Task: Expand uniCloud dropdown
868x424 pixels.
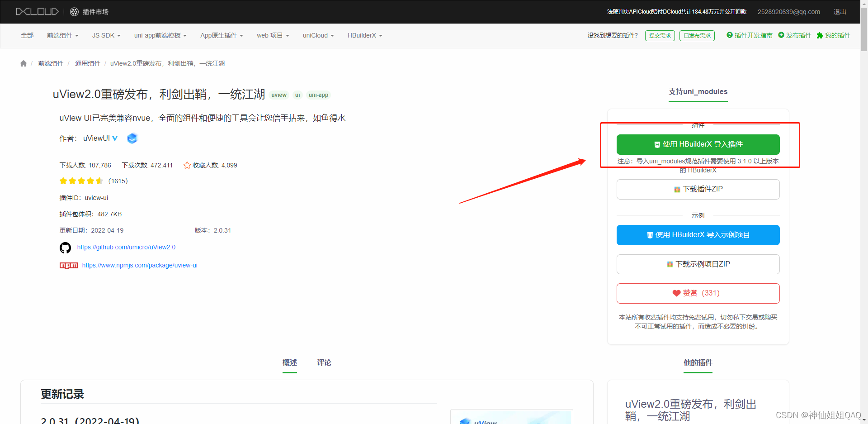Action: [x=318, y=35]
